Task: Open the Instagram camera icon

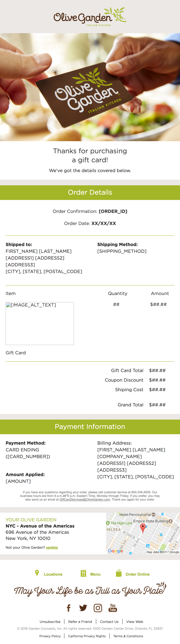Action: pyautogui.click(x=98, y=608)
